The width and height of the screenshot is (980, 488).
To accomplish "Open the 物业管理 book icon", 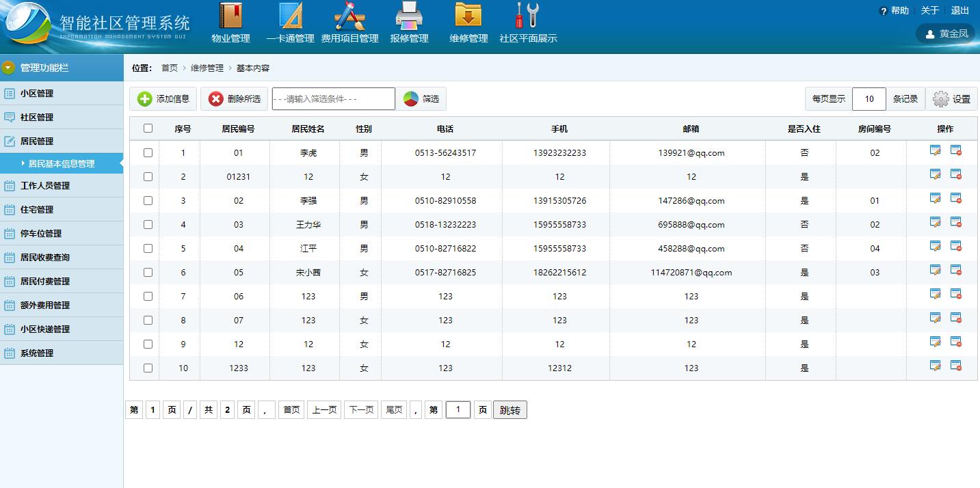I will [x=230, y=16].
